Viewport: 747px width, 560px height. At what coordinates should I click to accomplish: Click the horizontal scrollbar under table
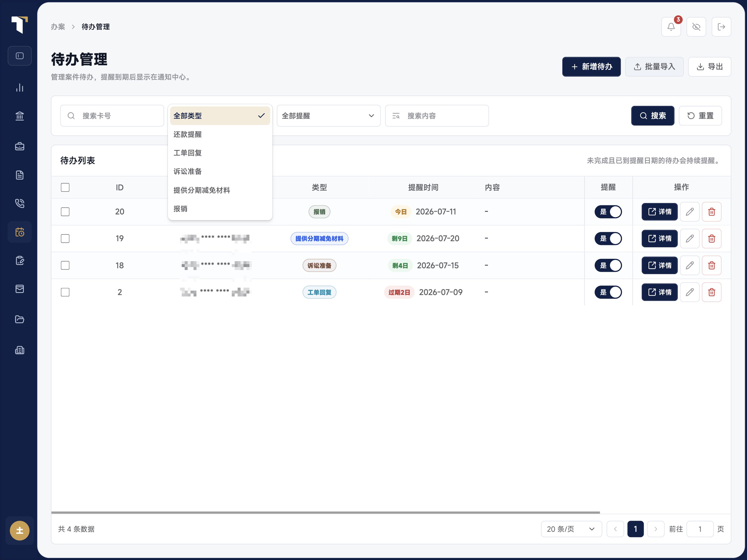(x=326, y=512)
